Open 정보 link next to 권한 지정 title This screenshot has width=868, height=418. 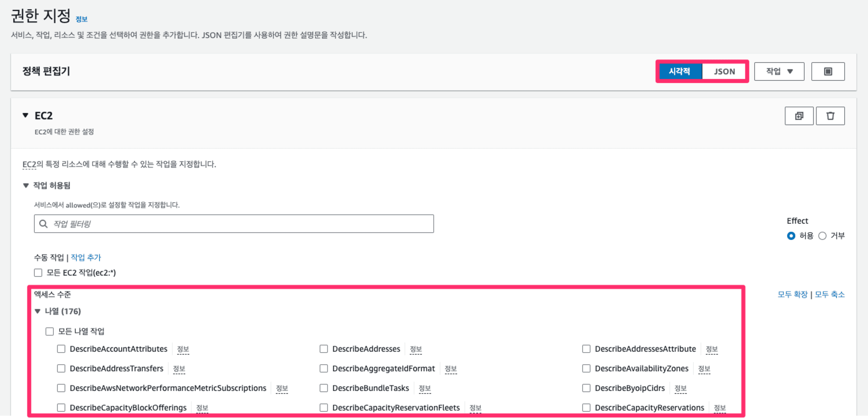coord(82,19)
